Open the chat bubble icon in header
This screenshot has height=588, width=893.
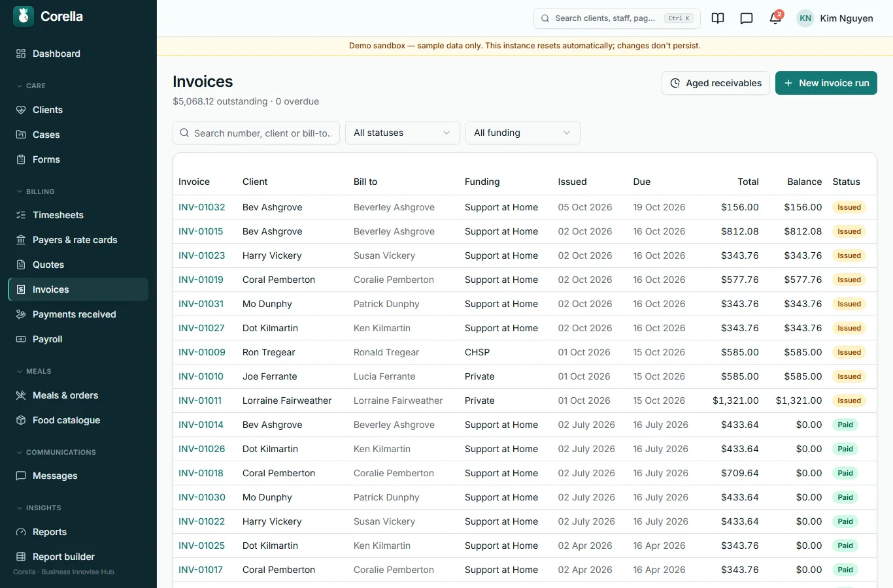click(747, 18)
